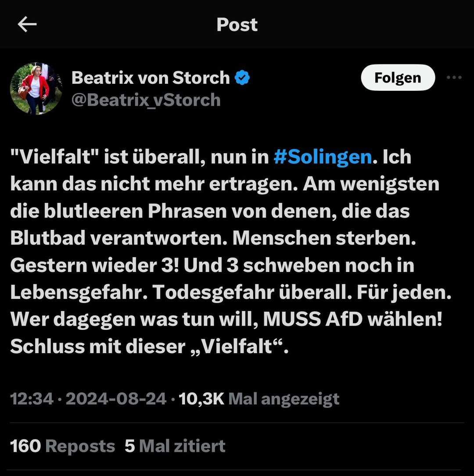Click the Post header title
The width and height of the screenshot is (474, 476).
pyautogui.click(x=237, y=25)
